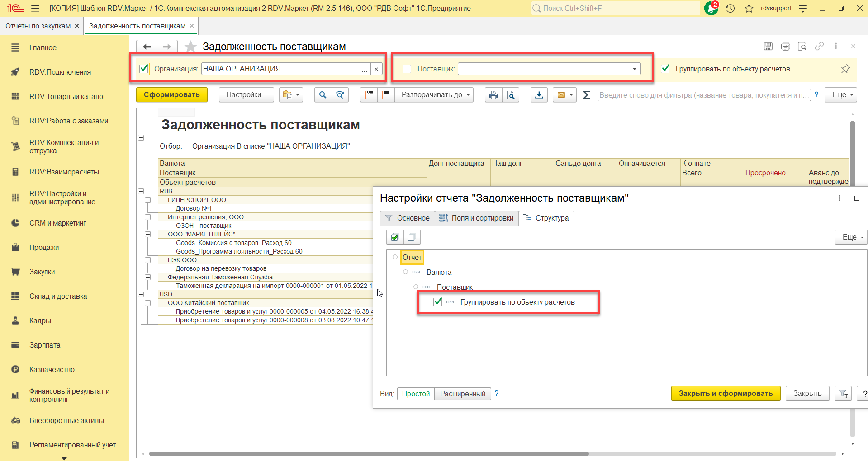
Task: Click check all items icon in settings
Action: [395, 237]
